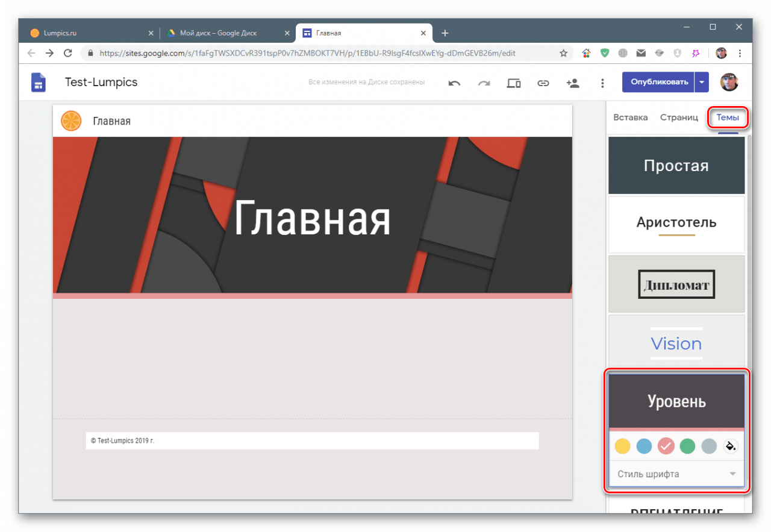Open custom color paint bucket
This screenshot has width=771, height=532.
(730, 446)
